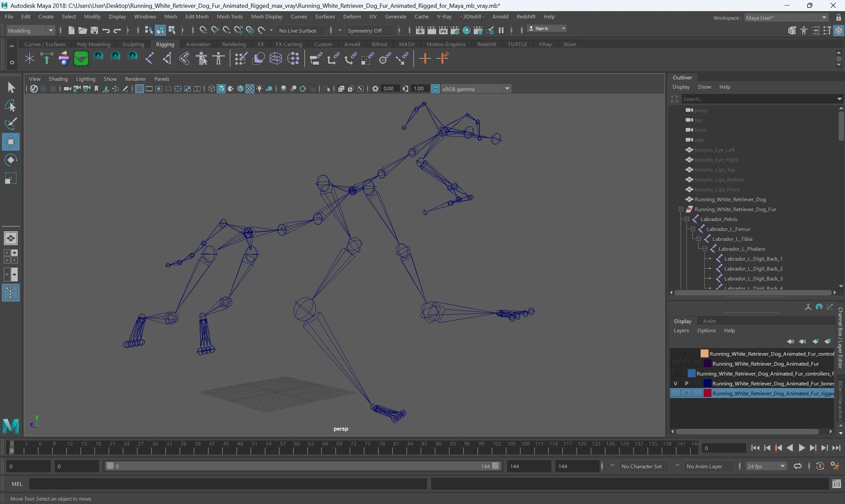
Task: Switch to the Anim layer tab
Action: [x=709, y=321]
